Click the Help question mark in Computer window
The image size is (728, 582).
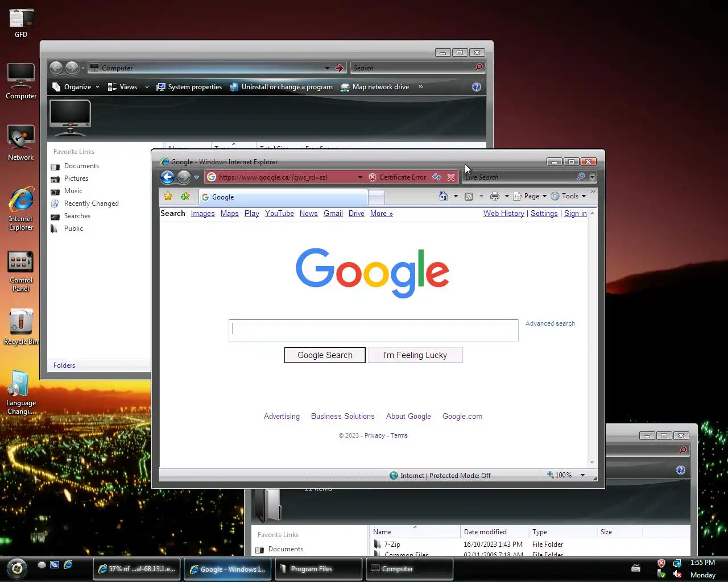pyautogui.click(x=477, y=87)
